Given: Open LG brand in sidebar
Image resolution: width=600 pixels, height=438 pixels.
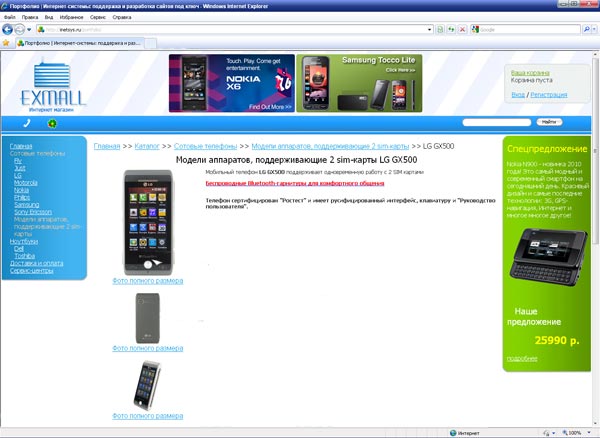Looking at the screenshot, I should coord(18,175).
